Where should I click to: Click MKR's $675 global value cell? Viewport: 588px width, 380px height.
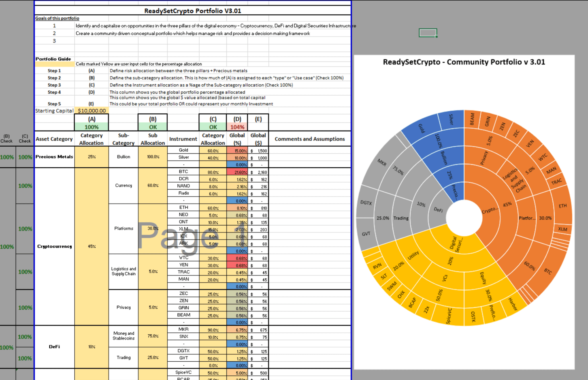click(258, 330)
